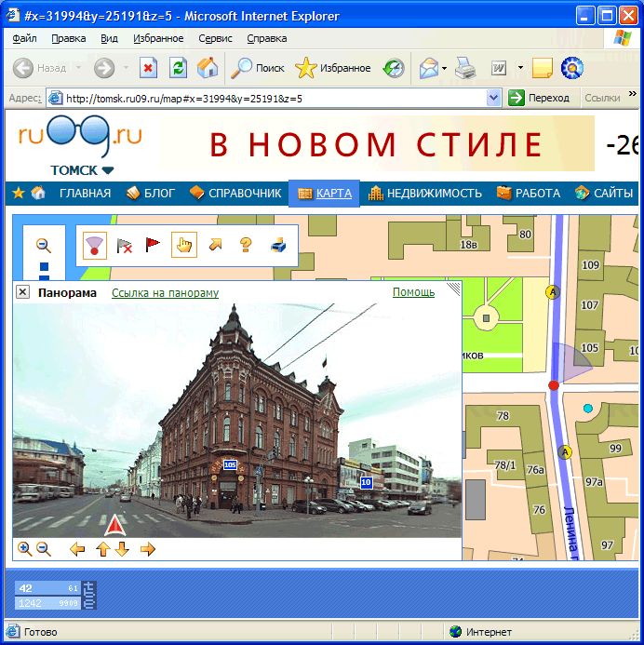
Task: Close the Панорама panel
Action: click(23, 292)
